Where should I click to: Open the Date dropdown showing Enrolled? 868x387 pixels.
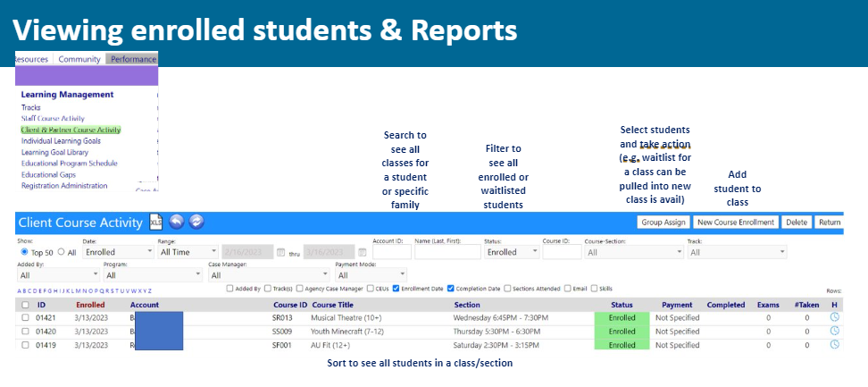pyautogui.click(x=118, y=252)
